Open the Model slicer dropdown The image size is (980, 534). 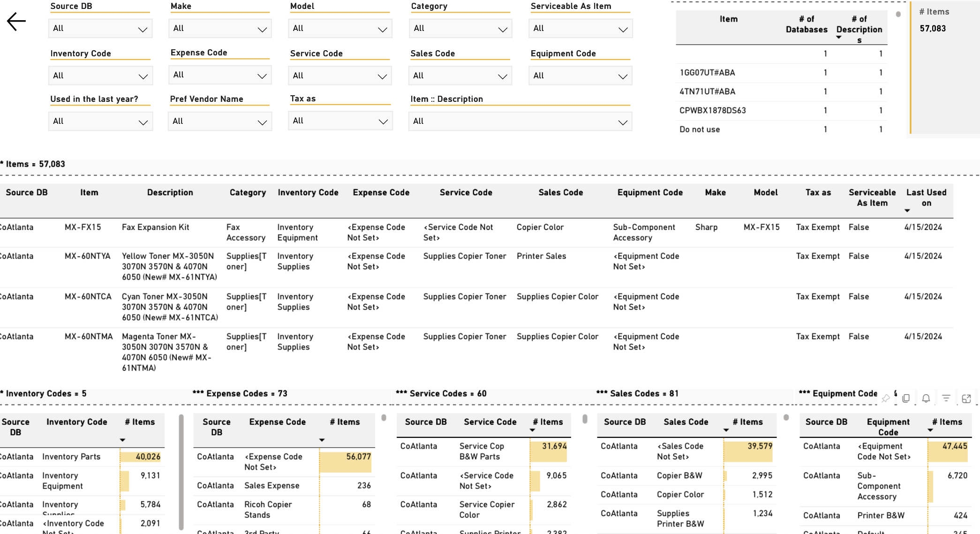[x=340, y=29]
